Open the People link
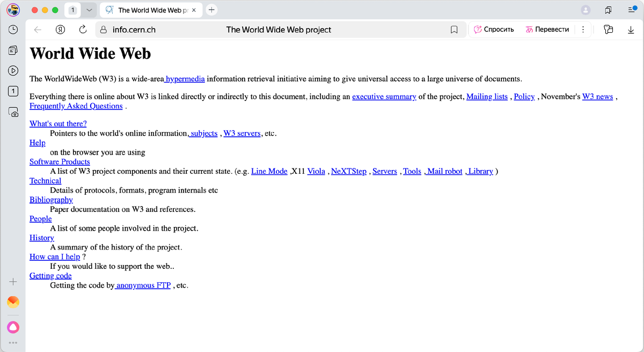The image size is (644, 352). pos(41,218)
